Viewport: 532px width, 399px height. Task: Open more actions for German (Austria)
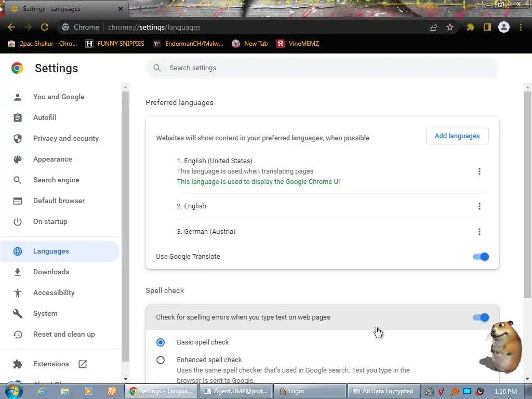coord(479,232)
